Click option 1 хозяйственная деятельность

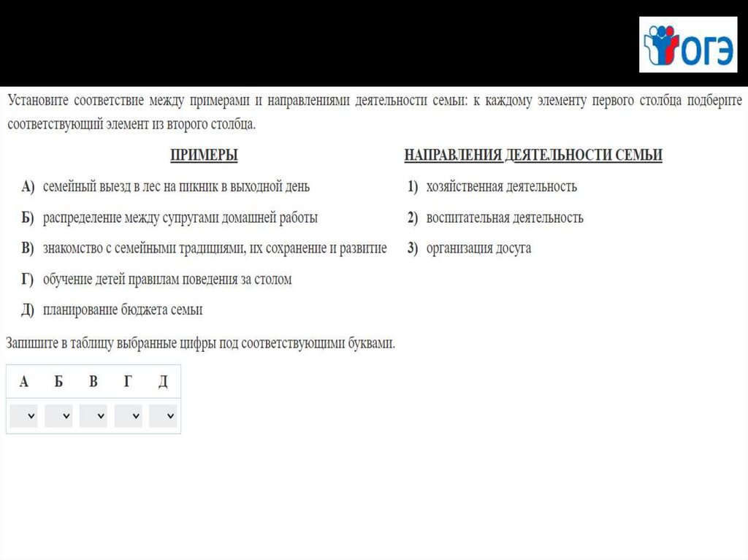tap(492, 186)
